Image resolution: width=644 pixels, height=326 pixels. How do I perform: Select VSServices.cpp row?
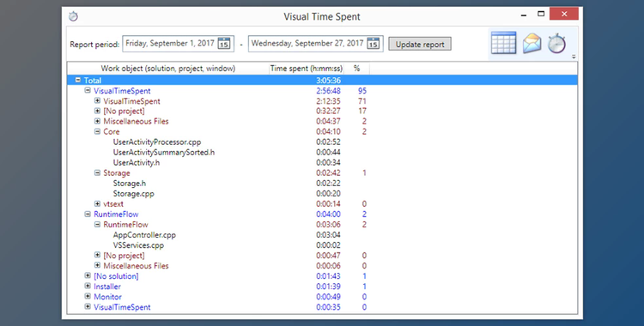coord(322,245)
